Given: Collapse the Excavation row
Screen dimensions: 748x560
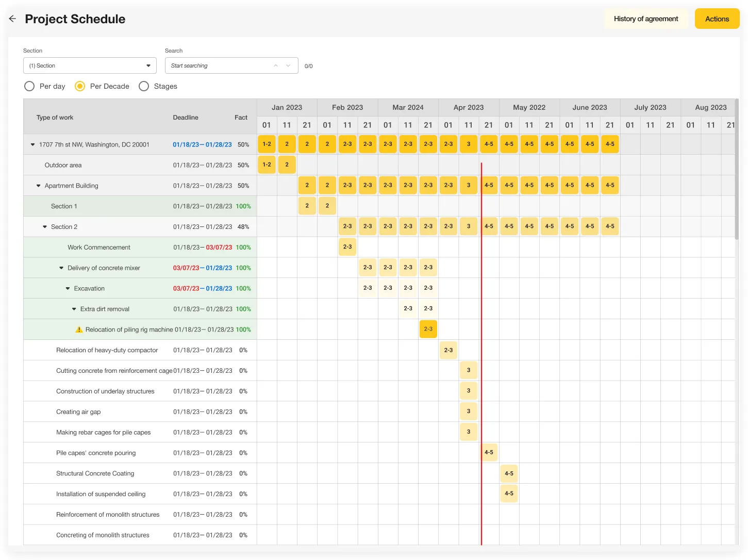Looking at the screenshot, I should 68,289.
